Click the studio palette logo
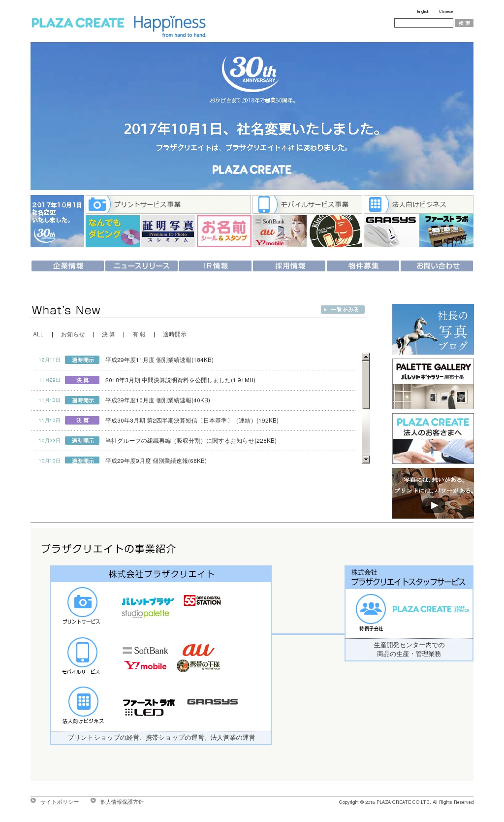This screenshot has width=504, height=822. pyautogui.click(x=145, y=614)
